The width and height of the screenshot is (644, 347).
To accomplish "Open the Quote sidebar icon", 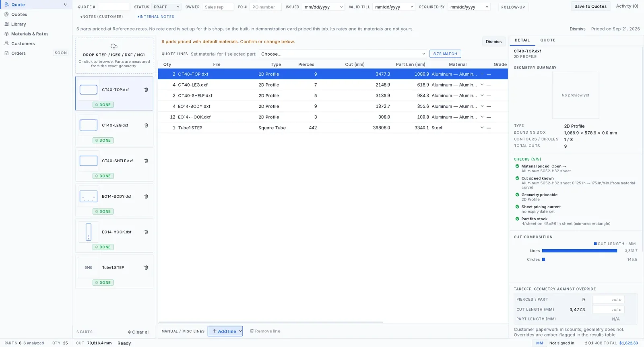I will [x=6, y=4].
